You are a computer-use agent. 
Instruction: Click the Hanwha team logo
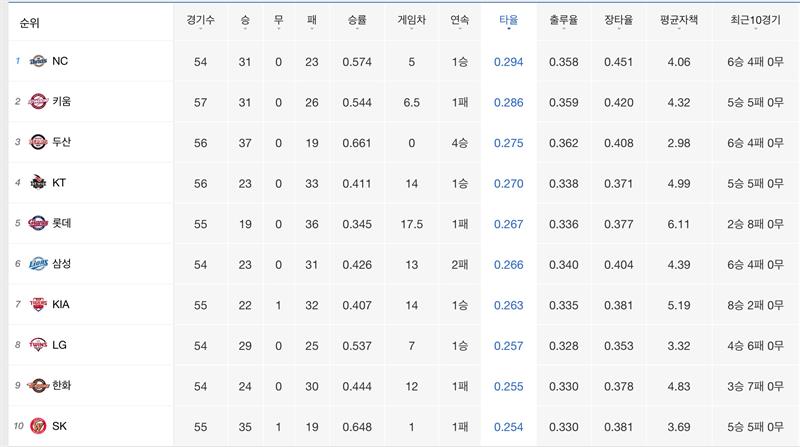[38, 385]
